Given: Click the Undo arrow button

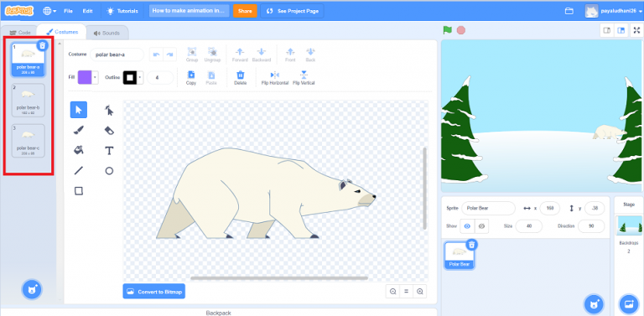Looking at the screenshot, I should pos(156,54).
